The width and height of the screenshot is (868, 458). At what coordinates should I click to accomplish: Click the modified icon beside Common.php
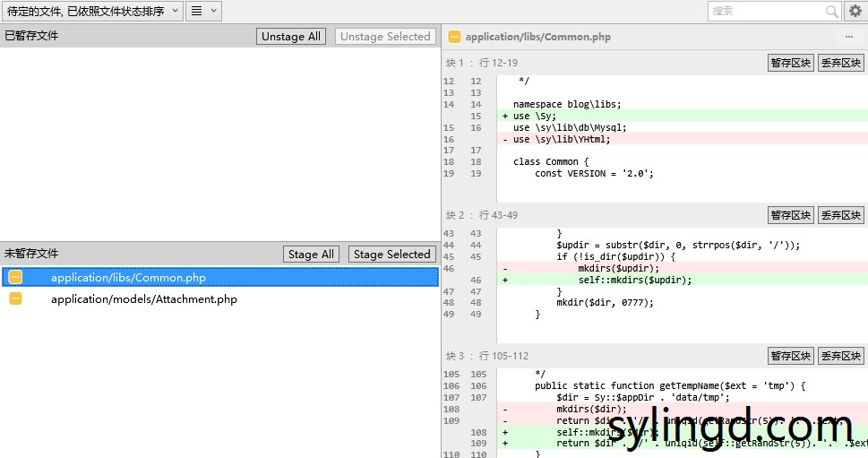[x=15, y=278]
